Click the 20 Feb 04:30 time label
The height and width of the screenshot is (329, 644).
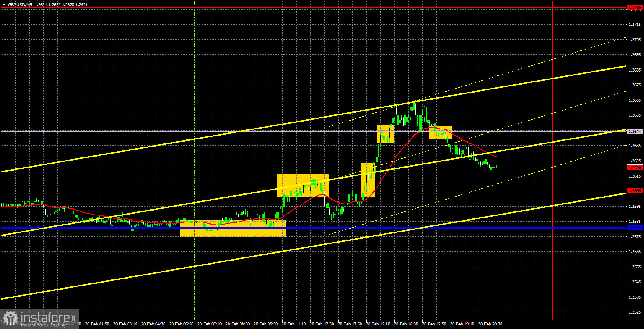click(x=153, y=324)
